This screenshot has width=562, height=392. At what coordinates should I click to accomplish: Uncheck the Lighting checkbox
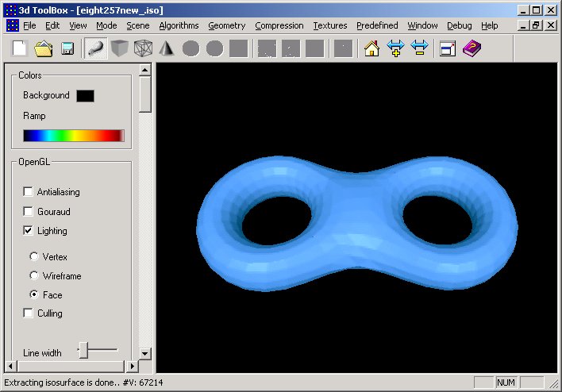coord(29,231)
